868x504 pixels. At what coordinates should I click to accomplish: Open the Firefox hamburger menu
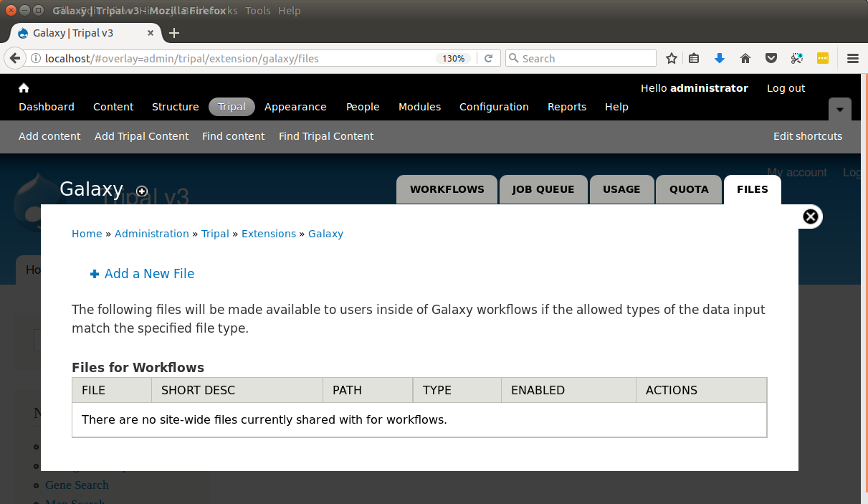853,59
